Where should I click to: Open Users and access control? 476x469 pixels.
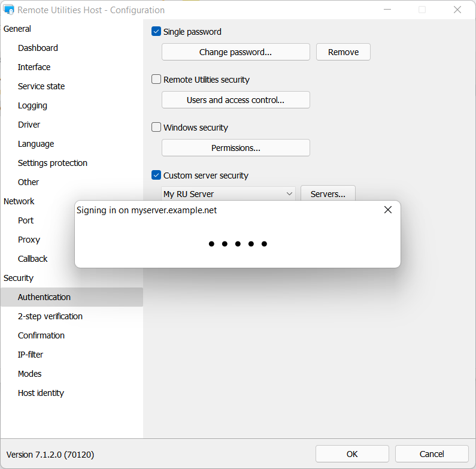(x=235, y=100)
